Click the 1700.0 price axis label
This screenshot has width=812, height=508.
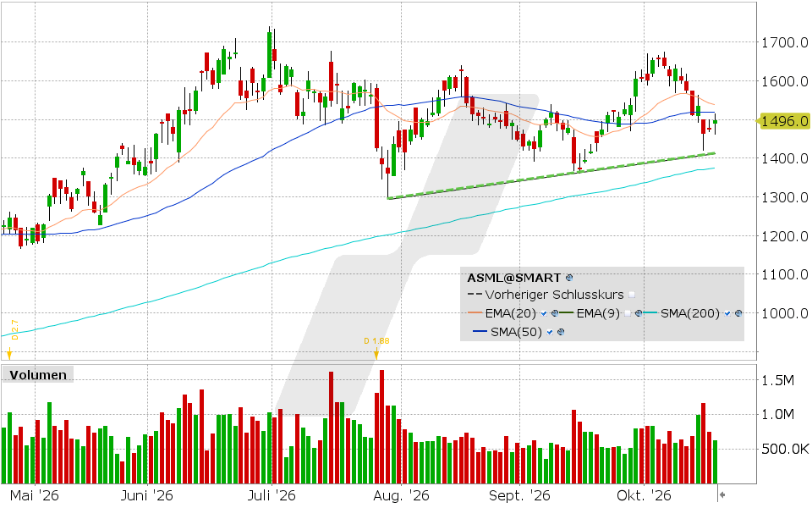tap(785, 42)
